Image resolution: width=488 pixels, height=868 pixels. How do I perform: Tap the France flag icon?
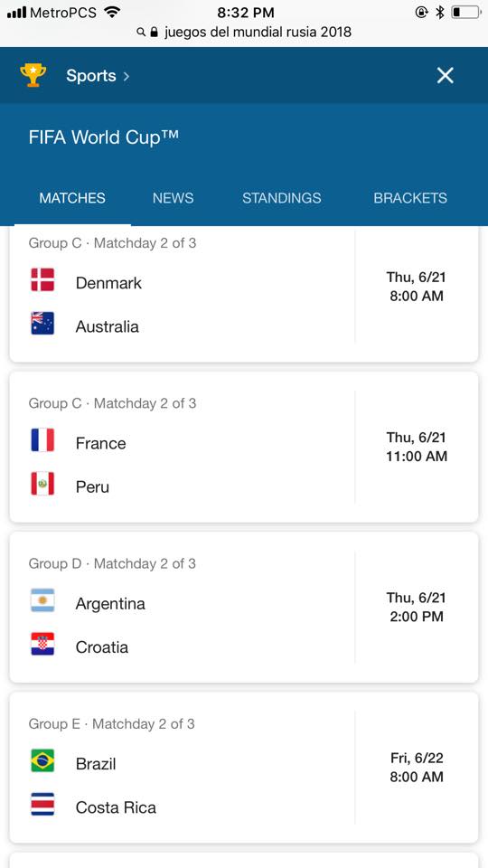pyautogui.click(x=42, y=440)
